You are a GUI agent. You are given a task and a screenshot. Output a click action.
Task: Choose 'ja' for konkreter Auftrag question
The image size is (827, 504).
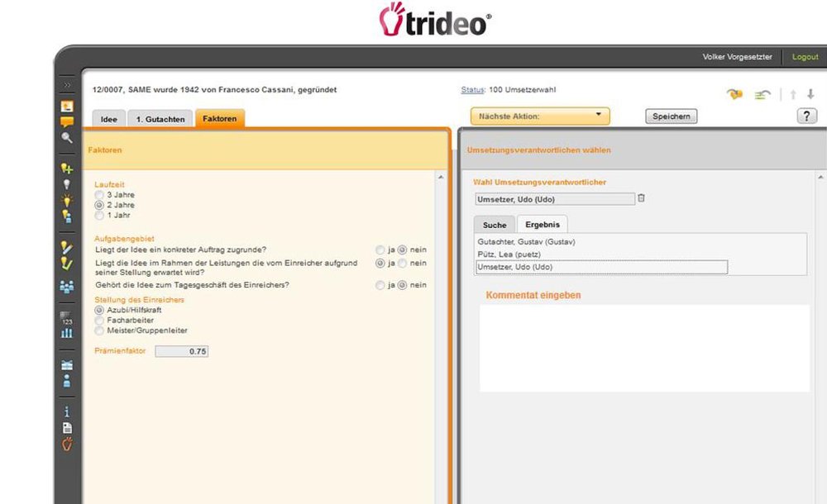(380, 250)
